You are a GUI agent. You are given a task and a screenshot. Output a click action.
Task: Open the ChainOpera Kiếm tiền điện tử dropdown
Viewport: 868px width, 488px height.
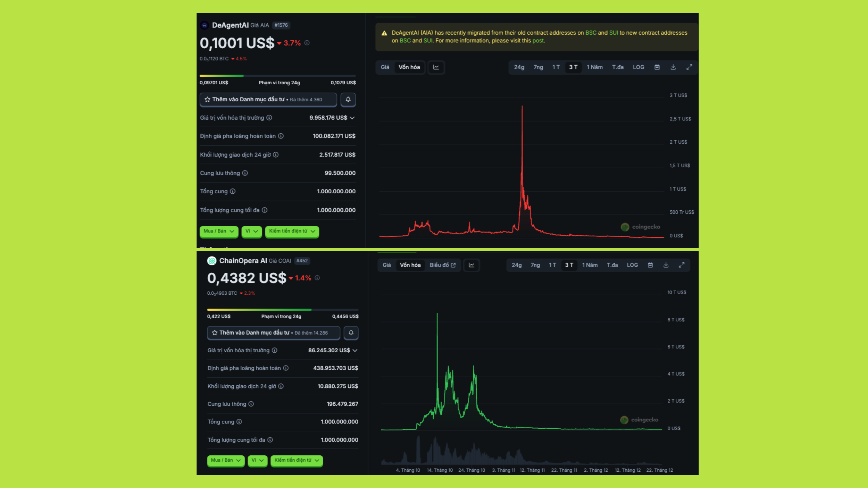297,460
